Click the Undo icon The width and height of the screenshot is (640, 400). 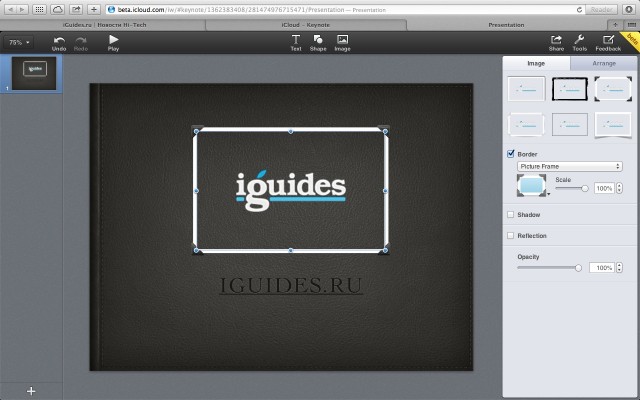[59, 43]
